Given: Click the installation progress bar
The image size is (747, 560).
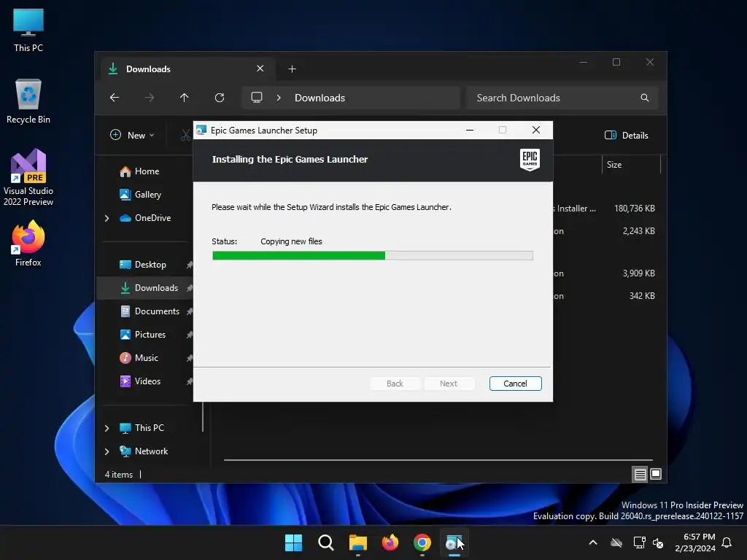Looking at the screenshot, I should (373, 256).
